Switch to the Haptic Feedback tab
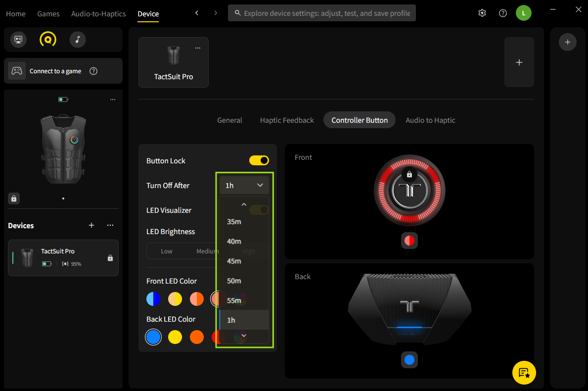 287,120
